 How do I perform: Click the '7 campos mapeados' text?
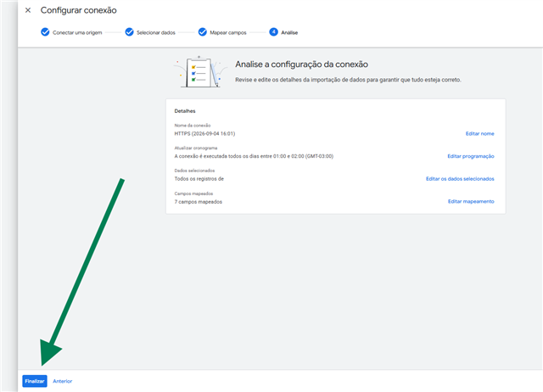coord(198,202)
